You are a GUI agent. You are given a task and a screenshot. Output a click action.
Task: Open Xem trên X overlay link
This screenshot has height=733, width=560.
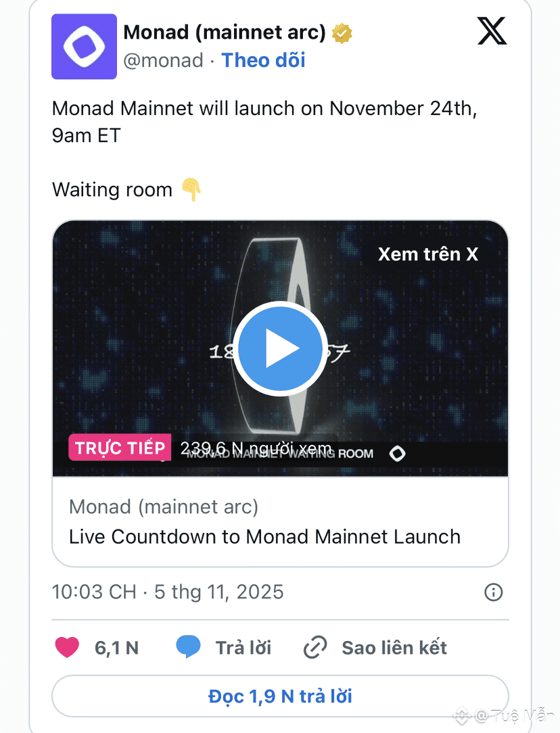pyautogui.click(x=427, y=254)
